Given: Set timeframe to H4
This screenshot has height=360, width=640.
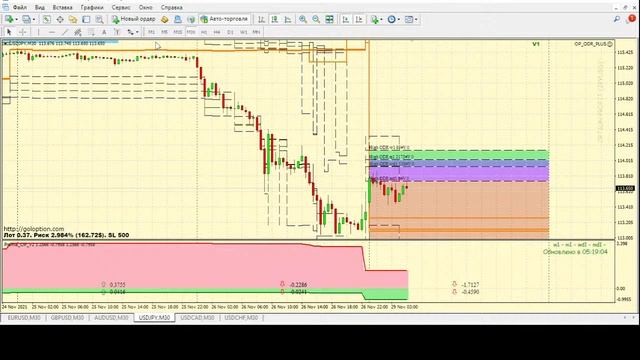Looking at the screenshot, I should 217,32.
